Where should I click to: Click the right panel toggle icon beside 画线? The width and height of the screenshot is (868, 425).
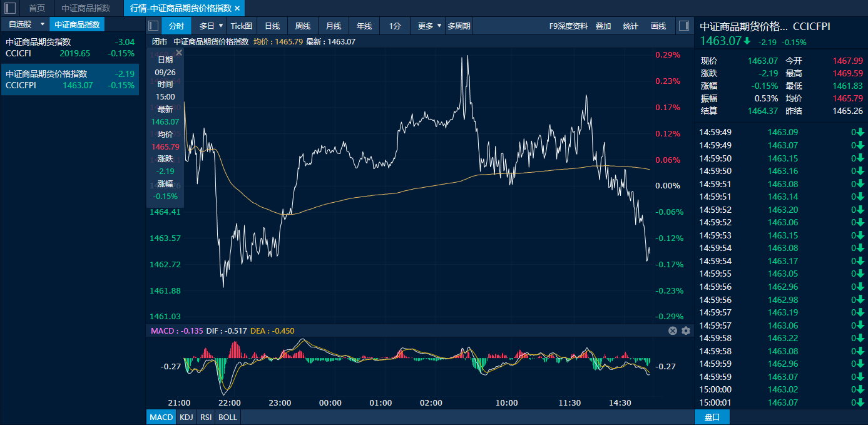point(683,26)
